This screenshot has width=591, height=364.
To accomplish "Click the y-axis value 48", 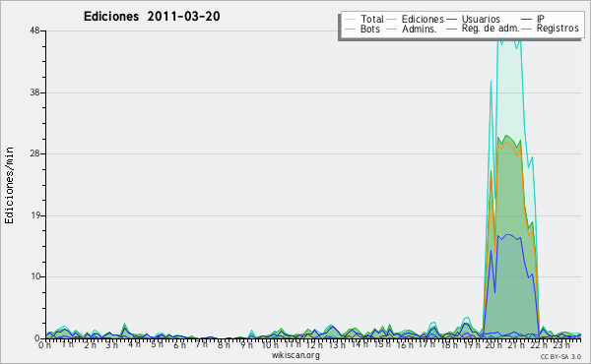I will pos(34,30).
